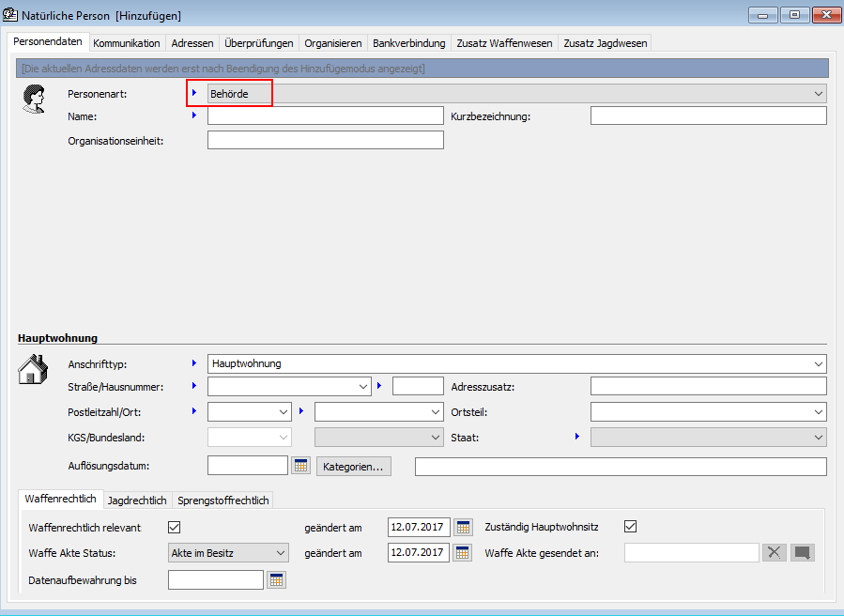Click calendar icon for Waffenrechtlich relevant date
The height and width of the screenshot is (616, 844).
pyautogui.click(x=463, y=527)
